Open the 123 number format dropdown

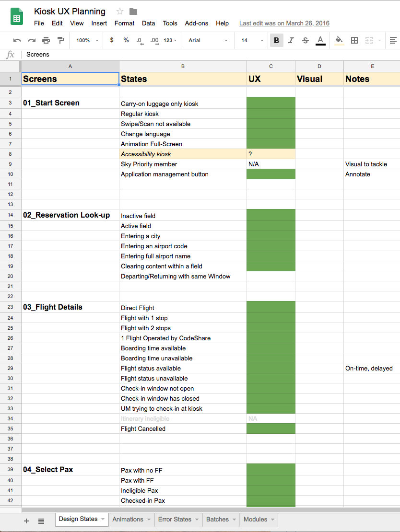[170, 40]
